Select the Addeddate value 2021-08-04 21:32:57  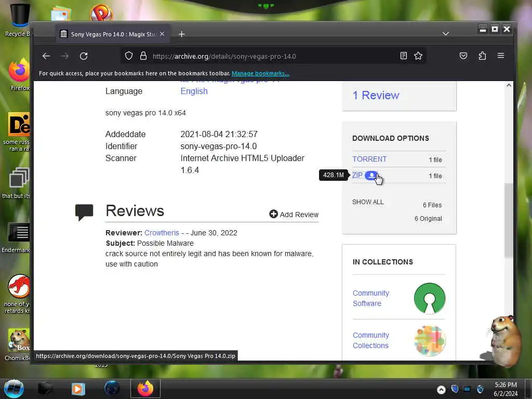[x=219, y=135]
